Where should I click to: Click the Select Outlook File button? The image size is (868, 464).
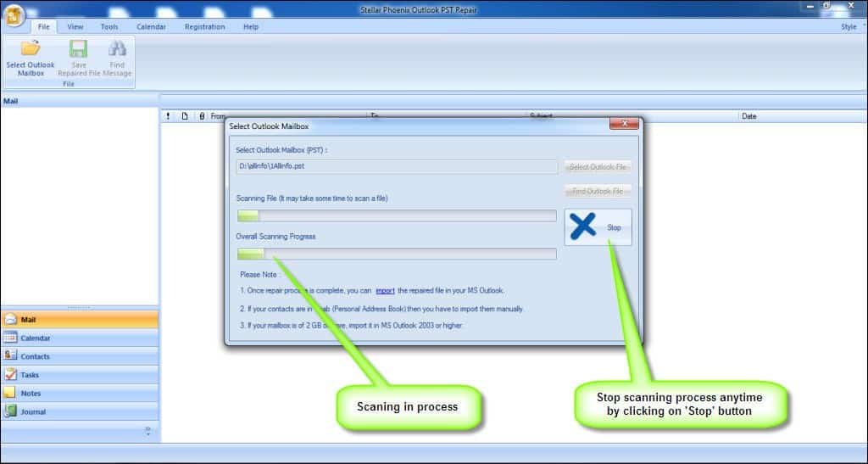click(x=598, y=166)
